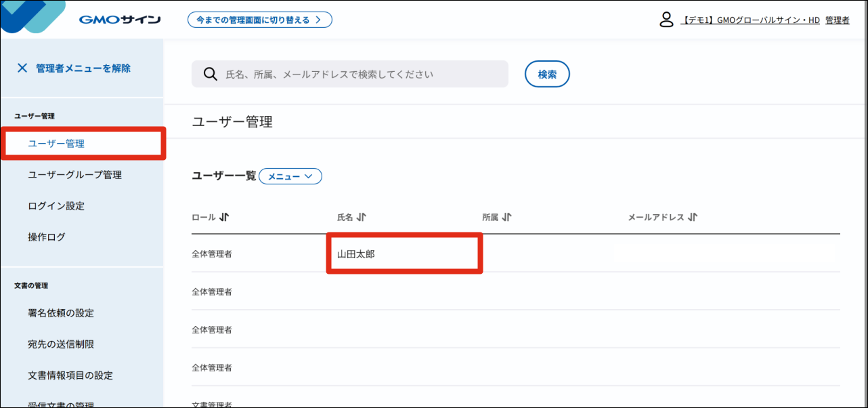Open user 山田太郎 in the list
Screen dimensions: 868x408
(356, 254)
